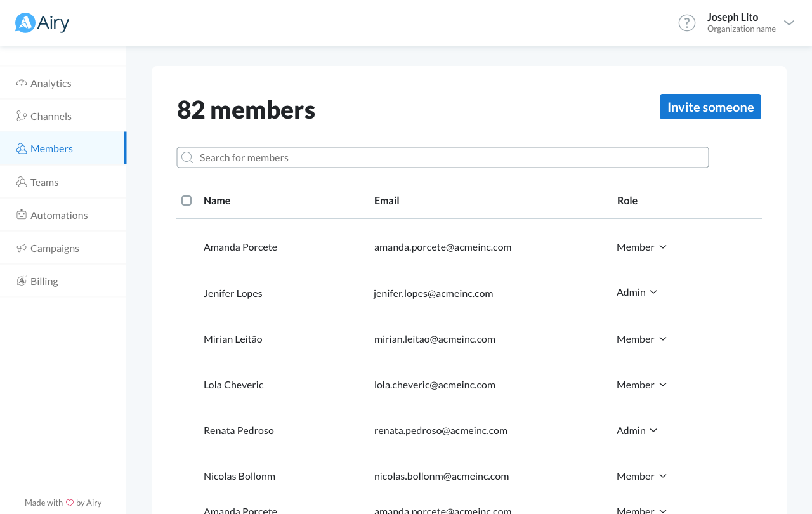Expand the Joseph Lito account dropdown
This screenshot has height=514, width=812.
(789, 23)
